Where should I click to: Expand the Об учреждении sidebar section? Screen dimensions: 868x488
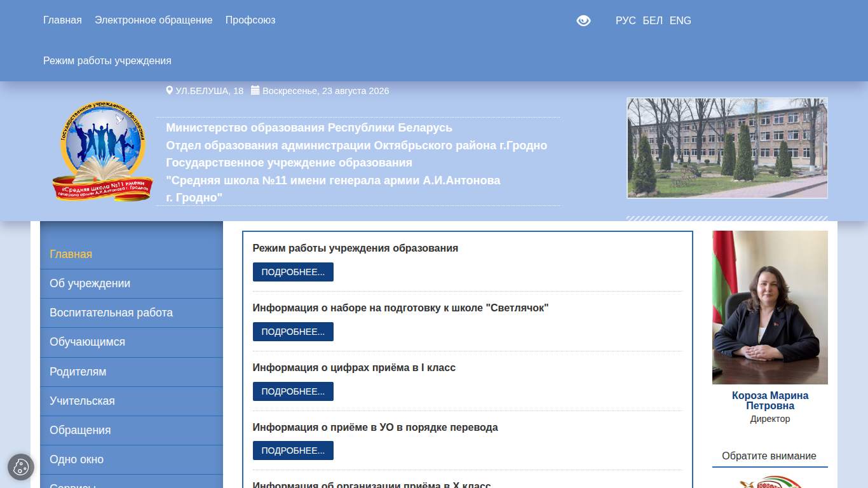pyautogui.click(x=132, y=283)
